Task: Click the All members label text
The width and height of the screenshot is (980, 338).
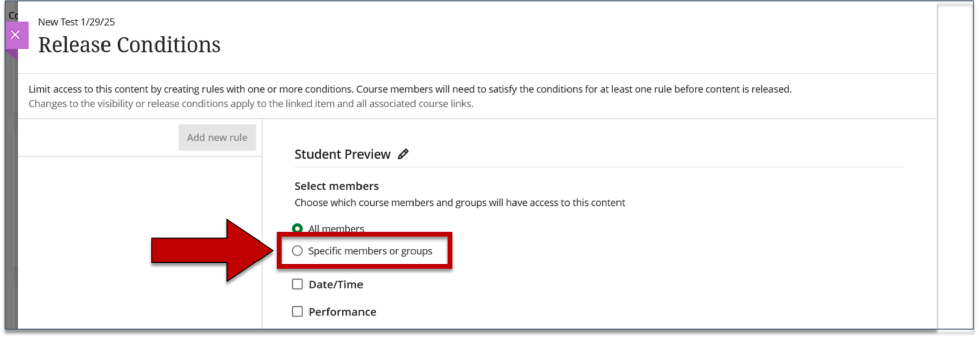Action: [336, 228]
